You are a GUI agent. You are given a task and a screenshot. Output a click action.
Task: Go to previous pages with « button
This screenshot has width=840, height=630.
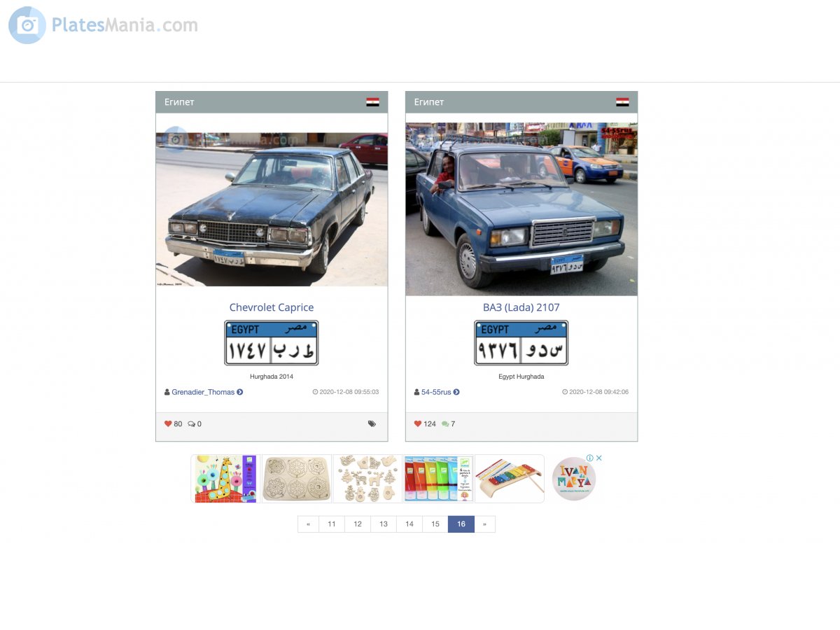click(x=308, y=524)
